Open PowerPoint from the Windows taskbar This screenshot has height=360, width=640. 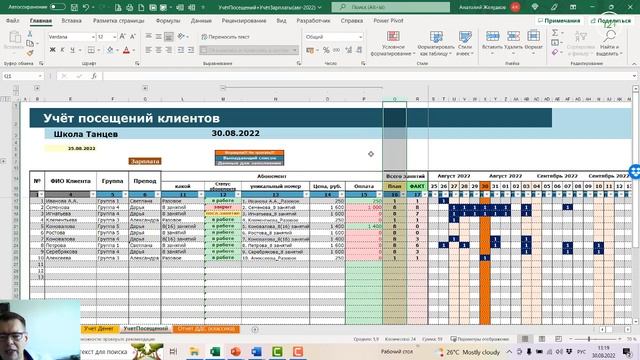coord(236,351)
